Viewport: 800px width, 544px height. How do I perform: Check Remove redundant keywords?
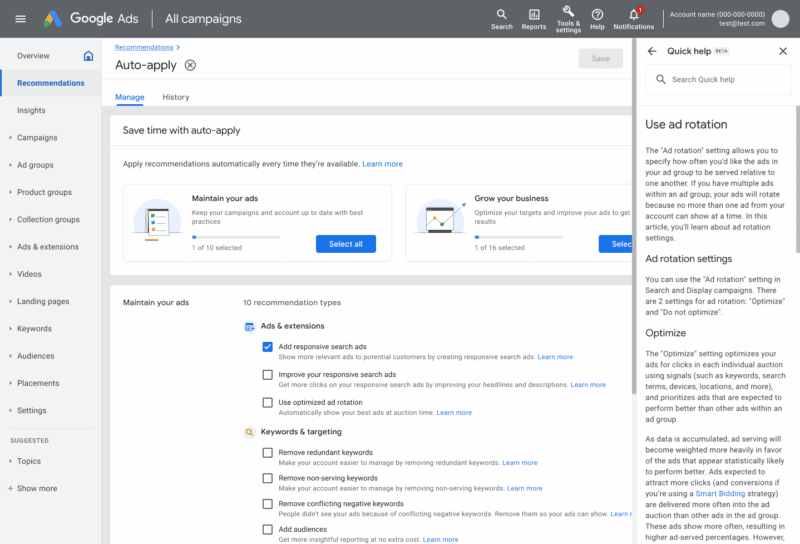pos(267,453)
